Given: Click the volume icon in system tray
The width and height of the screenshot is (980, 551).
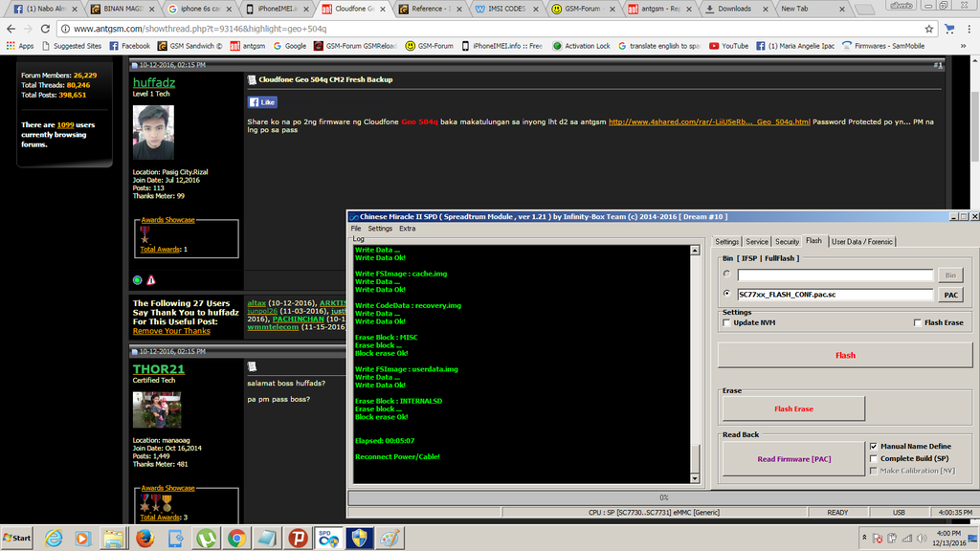Looking at the screenshot, I should pyautogui.click(x=922, y=538).
